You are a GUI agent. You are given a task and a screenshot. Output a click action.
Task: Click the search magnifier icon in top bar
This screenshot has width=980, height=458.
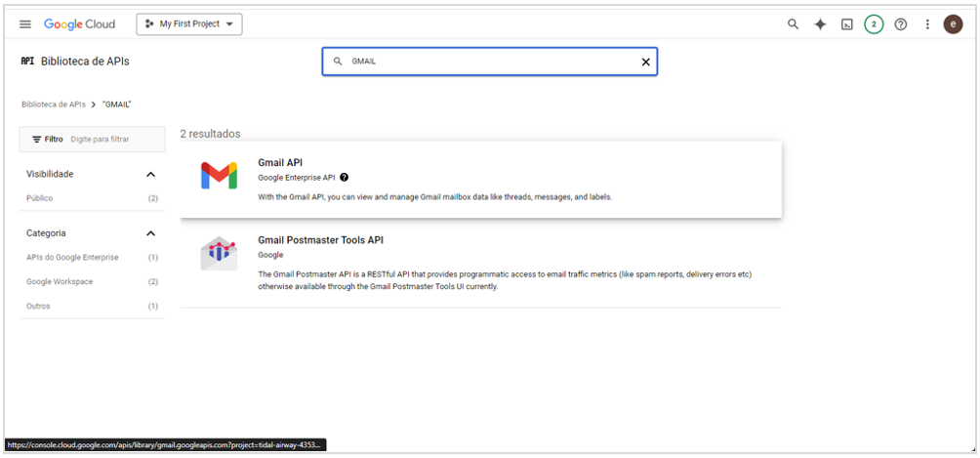(794, 24)
